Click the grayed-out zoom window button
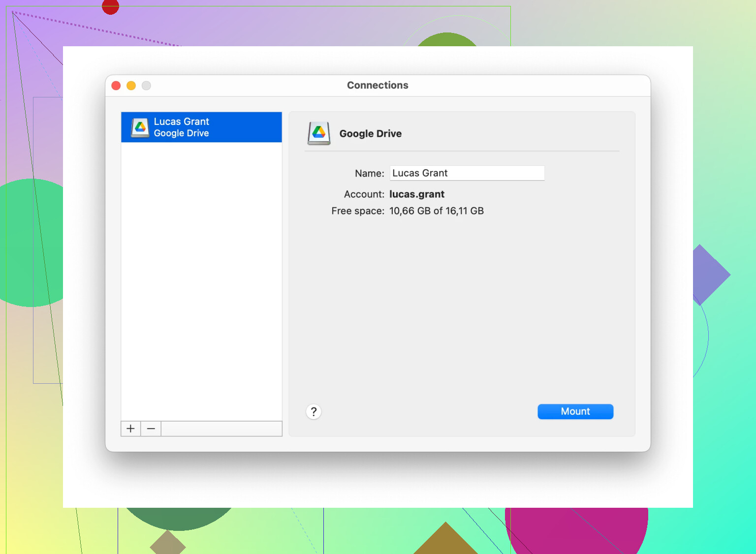Image resolution: width=756 pixels, height=554 pixels. coord(146,86)
